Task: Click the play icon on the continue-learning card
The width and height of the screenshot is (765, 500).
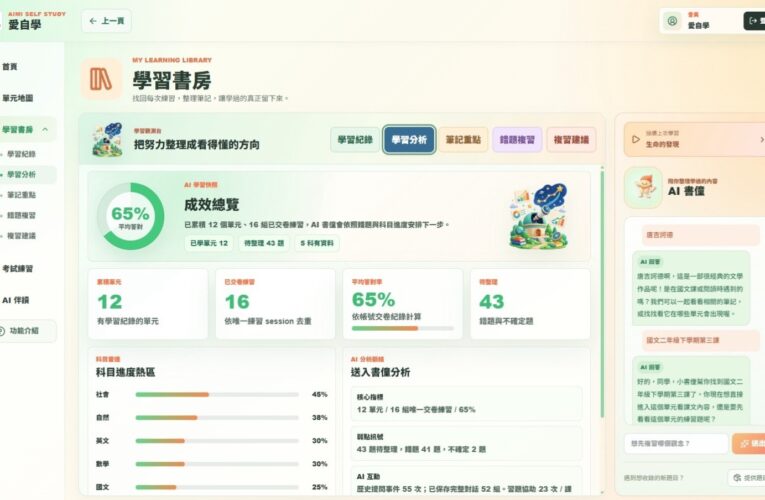Action: pyautogui.click(x=636, y=140)
